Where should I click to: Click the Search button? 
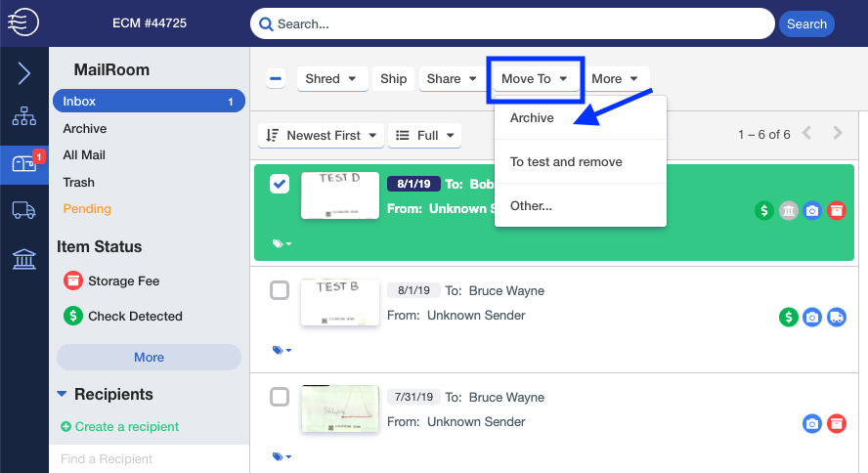[806, 23]
